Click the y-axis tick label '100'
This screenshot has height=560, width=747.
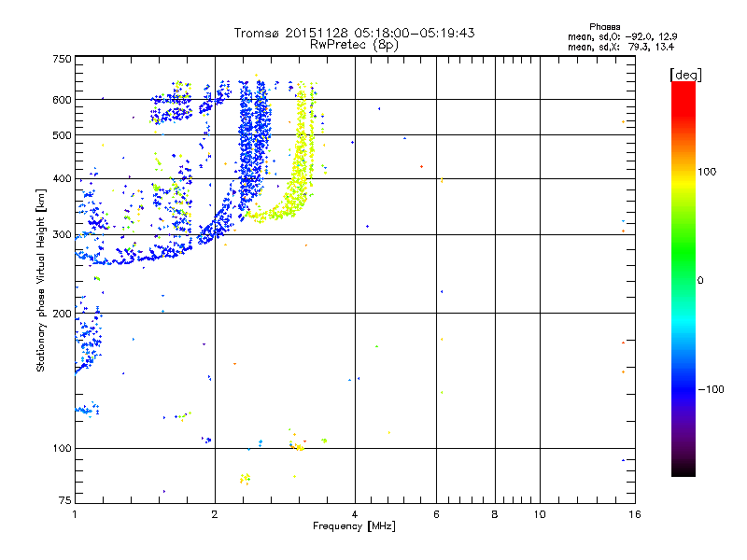62,448
